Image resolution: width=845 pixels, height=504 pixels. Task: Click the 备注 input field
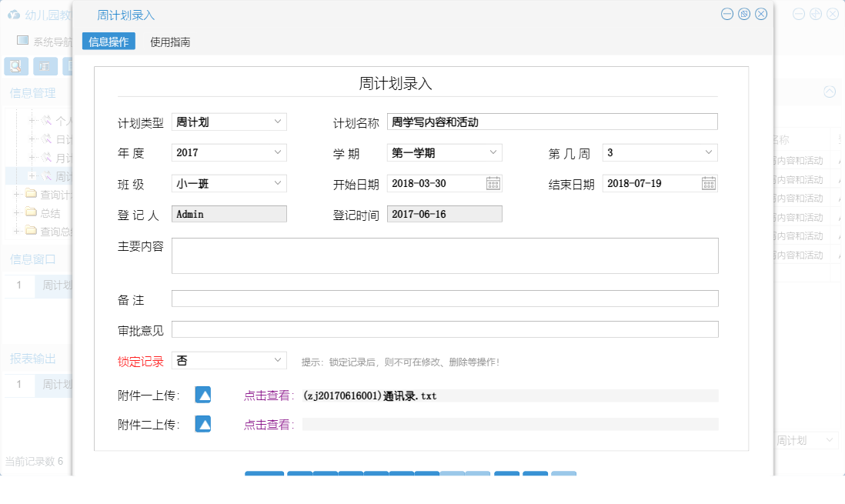(445, 298)
